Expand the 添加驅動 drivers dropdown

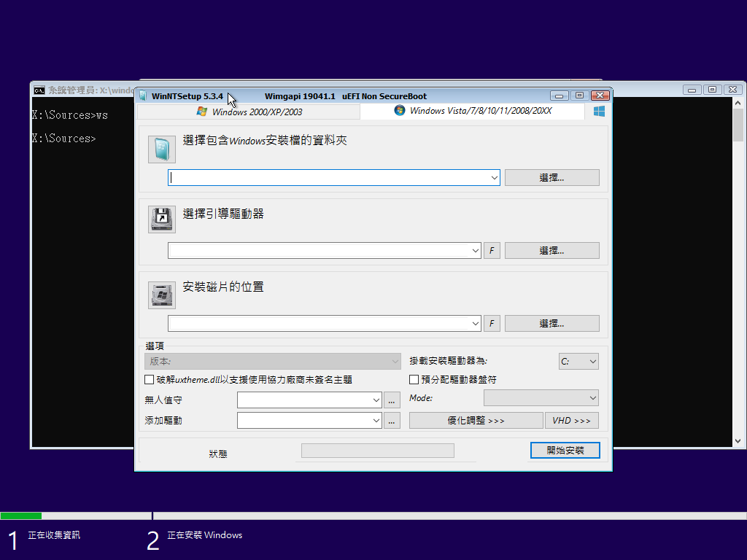click(x=376, y=421)
